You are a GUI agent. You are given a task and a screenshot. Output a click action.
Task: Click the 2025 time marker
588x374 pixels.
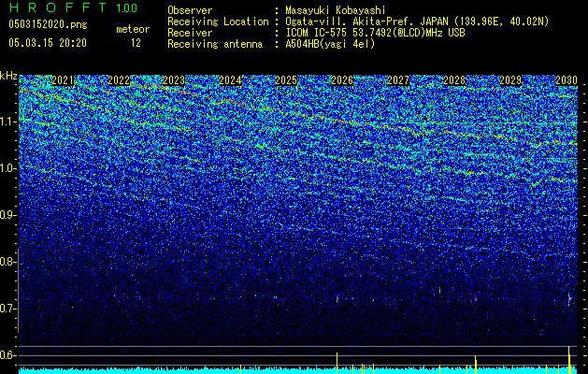click(x=286, y=79)
